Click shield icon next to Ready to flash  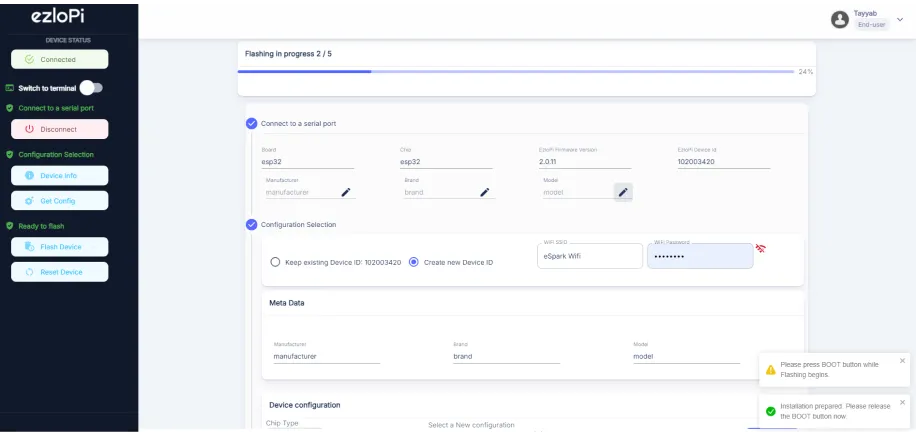[x=9, y=226]
